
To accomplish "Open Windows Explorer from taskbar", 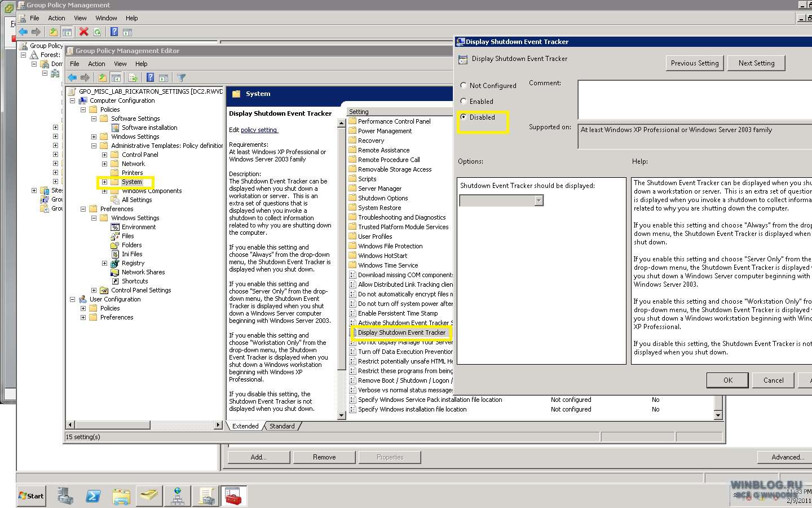I will (121, 496).
